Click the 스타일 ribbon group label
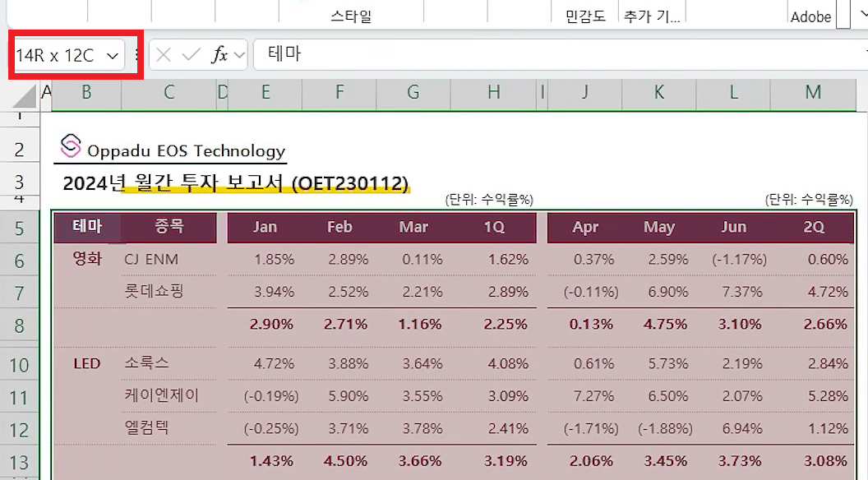This screenshot has width=868, height=480. point(351,16)
